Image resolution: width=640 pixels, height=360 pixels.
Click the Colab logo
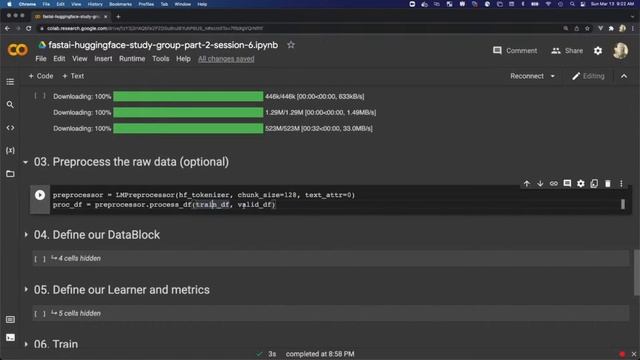coord(18,50)
